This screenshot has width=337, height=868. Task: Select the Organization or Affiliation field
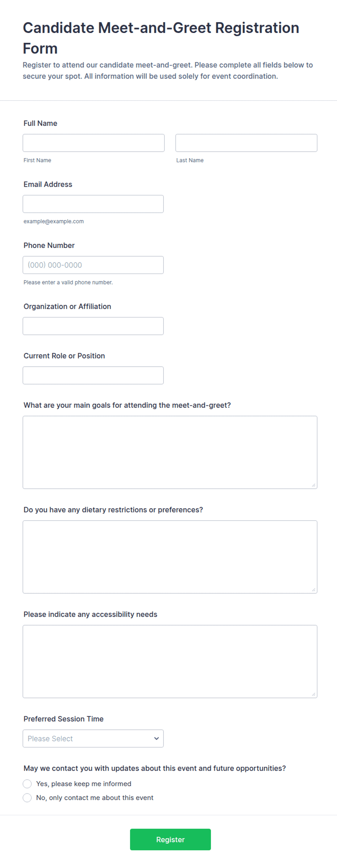point(93,326)
